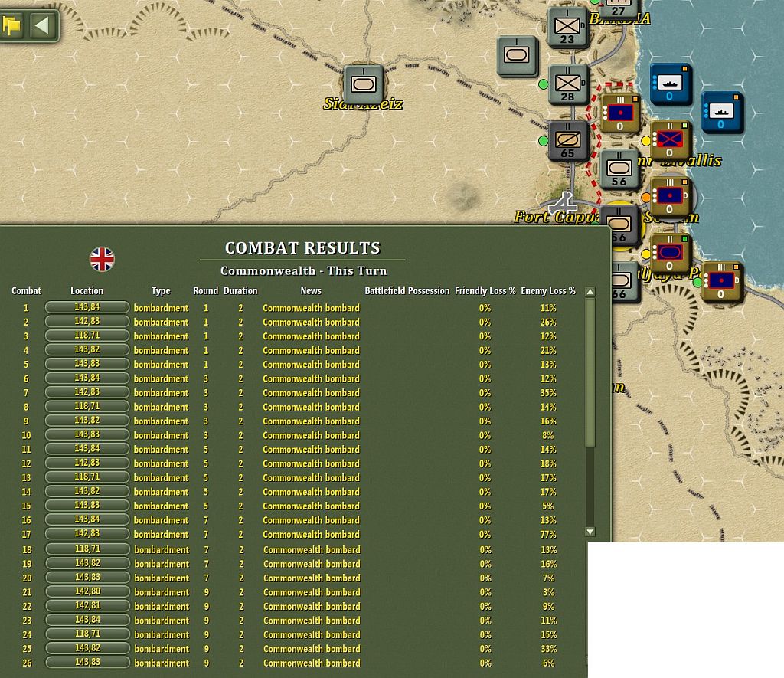Open location 143,83 for combat 15

tap(87, 505)
